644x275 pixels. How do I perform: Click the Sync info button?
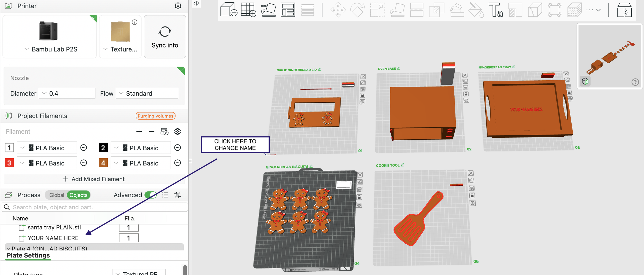165,37
